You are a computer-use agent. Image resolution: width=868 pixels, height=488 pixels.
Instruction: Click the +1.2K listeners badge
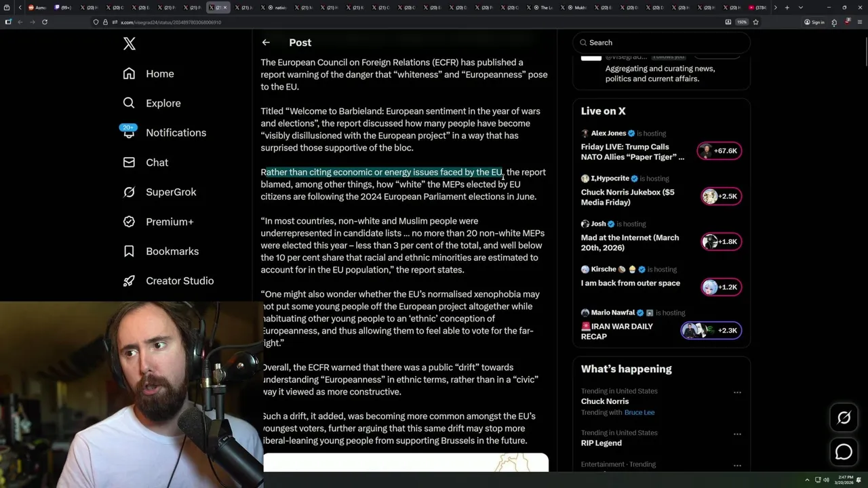pyautogui.click(x=722, y=287)
